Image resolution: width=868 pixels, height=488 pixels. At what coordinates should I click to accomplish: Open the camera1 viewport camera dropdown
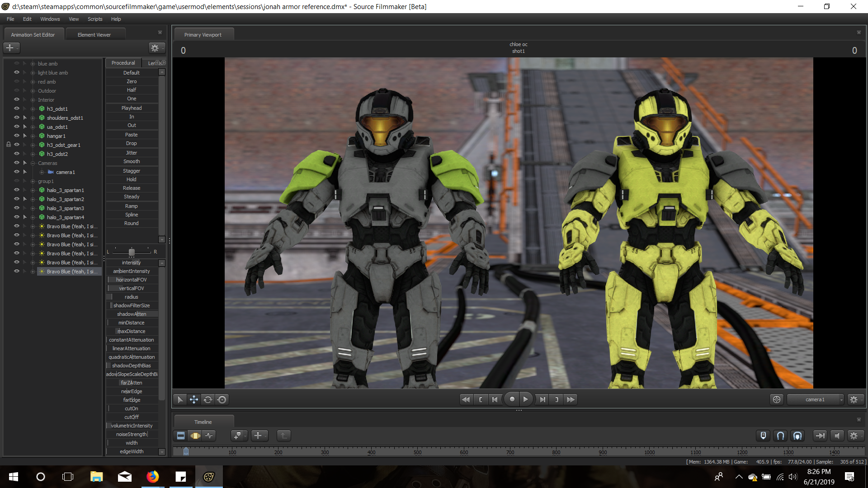816,399
